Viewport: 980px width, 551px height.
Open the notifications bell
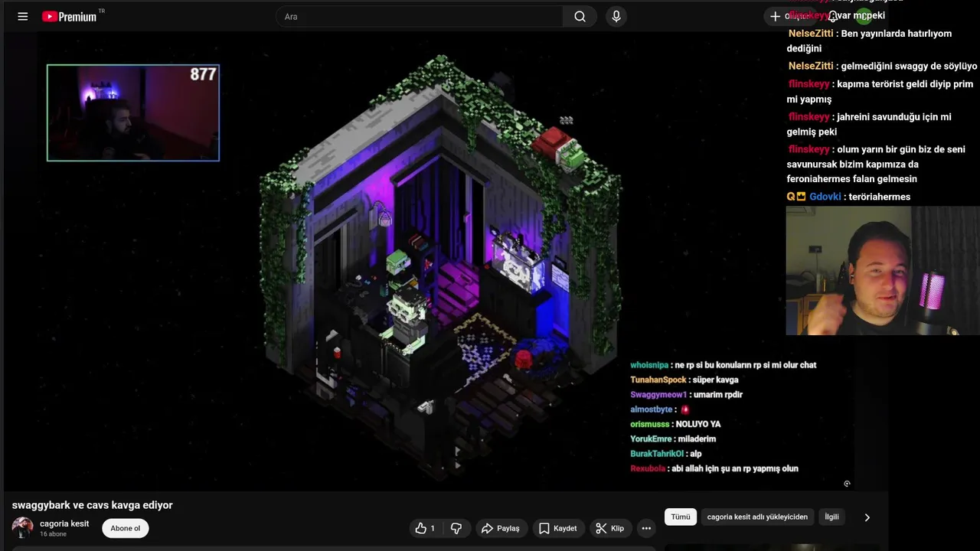tap(833, 16)
